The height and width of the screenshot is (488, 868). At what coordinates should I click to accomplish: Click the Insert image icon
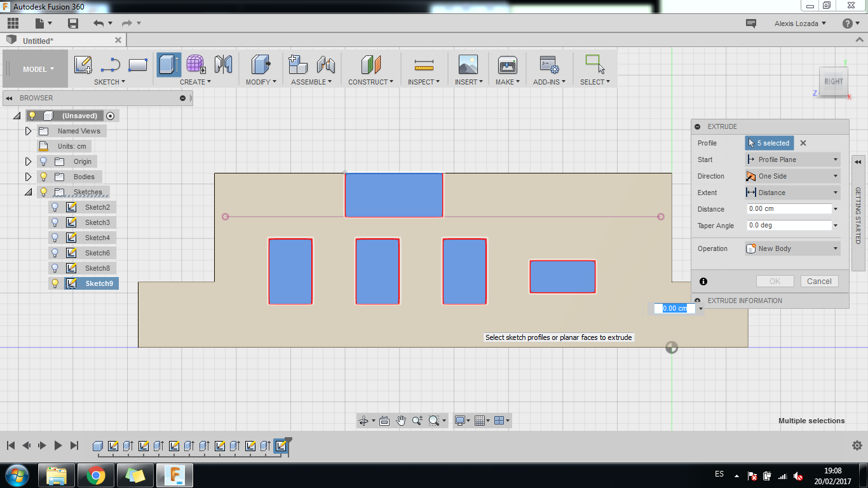(468, 65)
